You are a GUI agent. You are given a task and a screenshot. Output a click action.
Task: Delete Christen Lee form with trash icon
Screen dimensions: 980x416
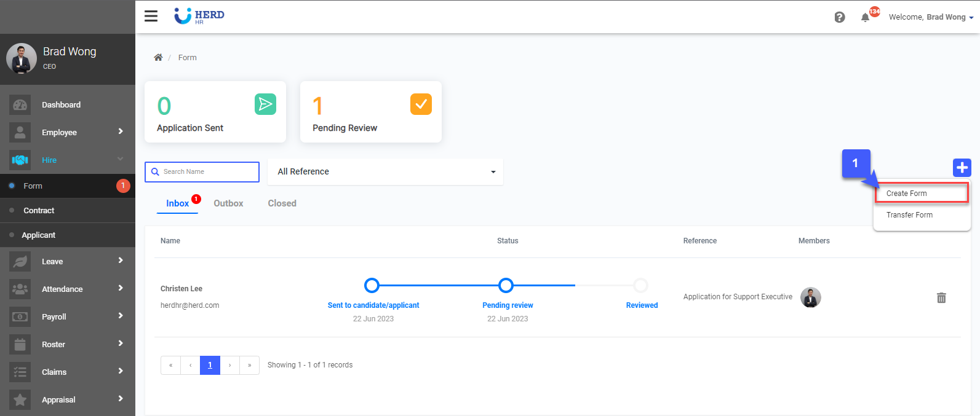click(x=941, y=298)
